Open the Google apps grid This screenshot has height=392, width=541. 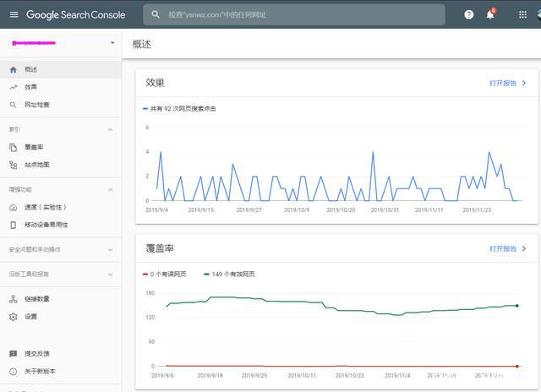pos(522,14)
